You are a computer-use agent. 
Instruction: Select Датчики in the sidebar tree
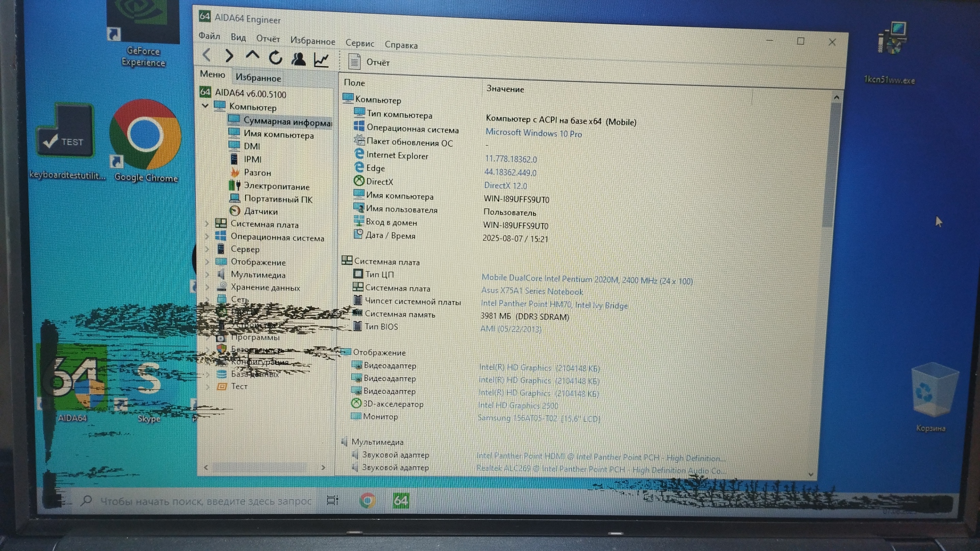click(x=260, y=211)
